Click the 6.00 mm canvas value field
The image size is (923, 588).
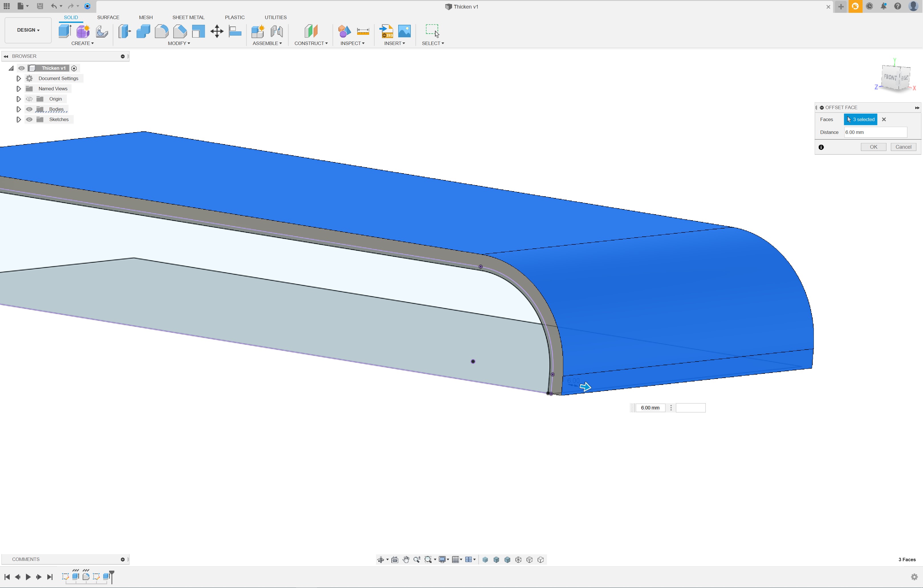click(x=650, y=408)
